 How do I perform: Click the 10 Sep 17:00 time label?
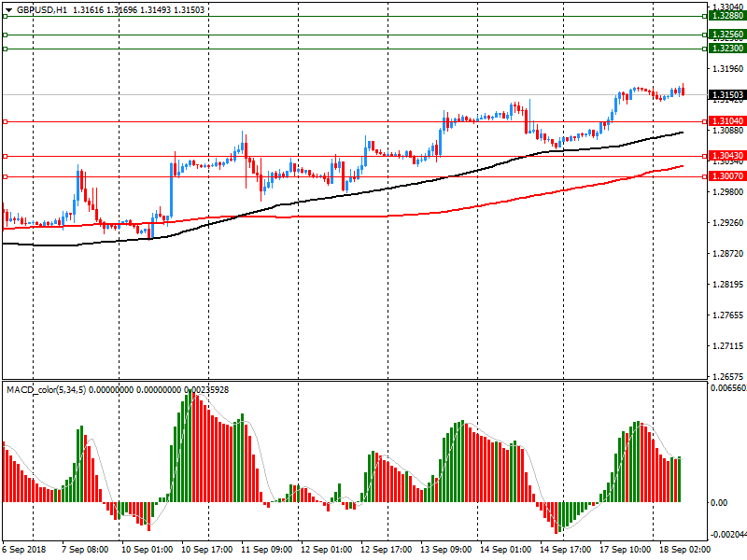206,550
